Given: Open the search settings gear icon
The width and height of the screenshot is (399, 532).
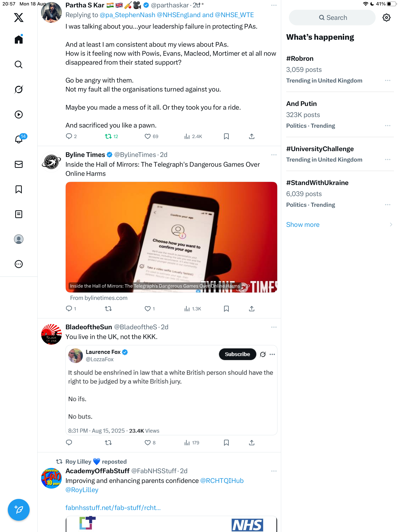Looking at the screenshot, I should click(x=386, y=18).
